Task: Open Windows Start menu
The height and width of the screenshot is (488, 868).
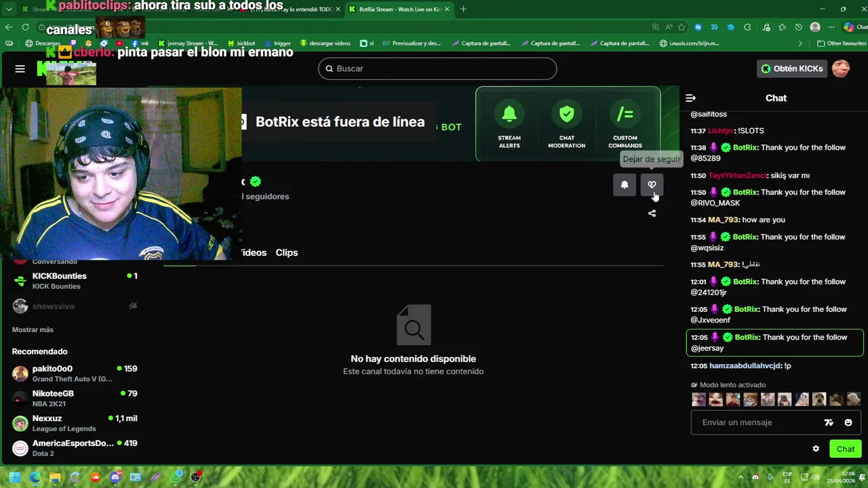Action: pyautogui.click(x=15, y=477)
